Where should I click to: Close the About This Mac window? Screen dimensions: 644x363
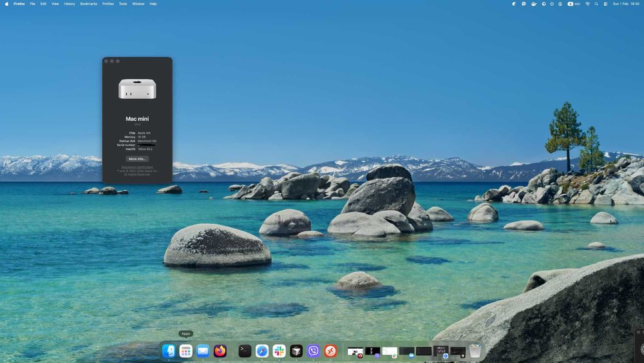106,61
